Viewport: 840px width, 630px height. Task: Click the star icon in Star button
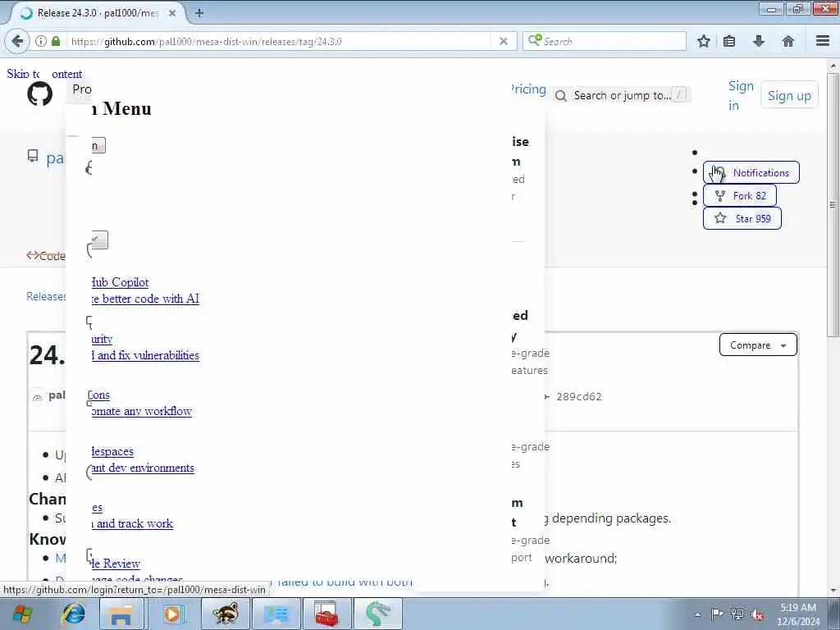click(720, 218)
